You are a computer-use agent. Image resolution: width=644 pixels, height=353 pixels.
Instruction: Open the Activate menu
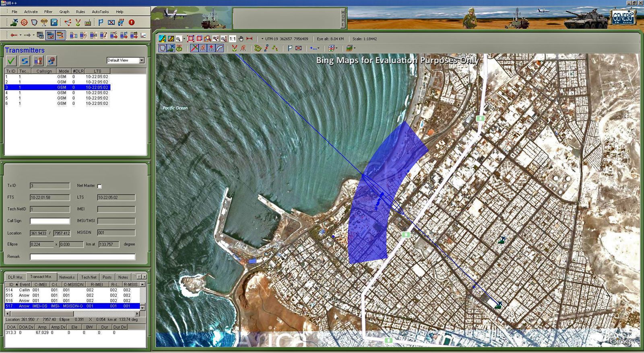pyautogui.click(x=31, y=12)
